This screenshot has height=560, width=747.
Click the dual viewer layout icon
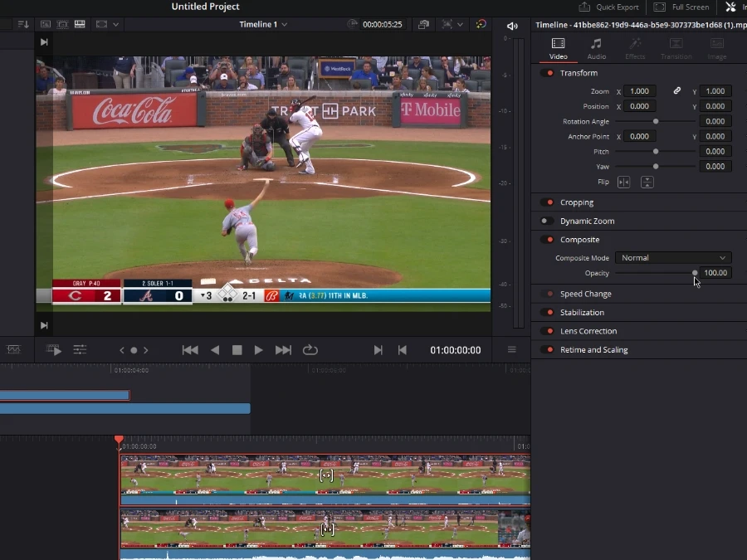(80, 24)
